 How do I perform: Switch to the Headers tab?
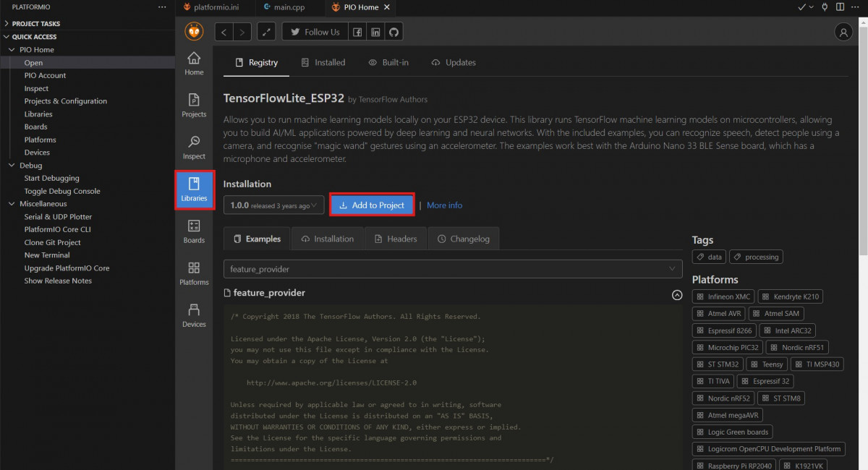point(395,239)
